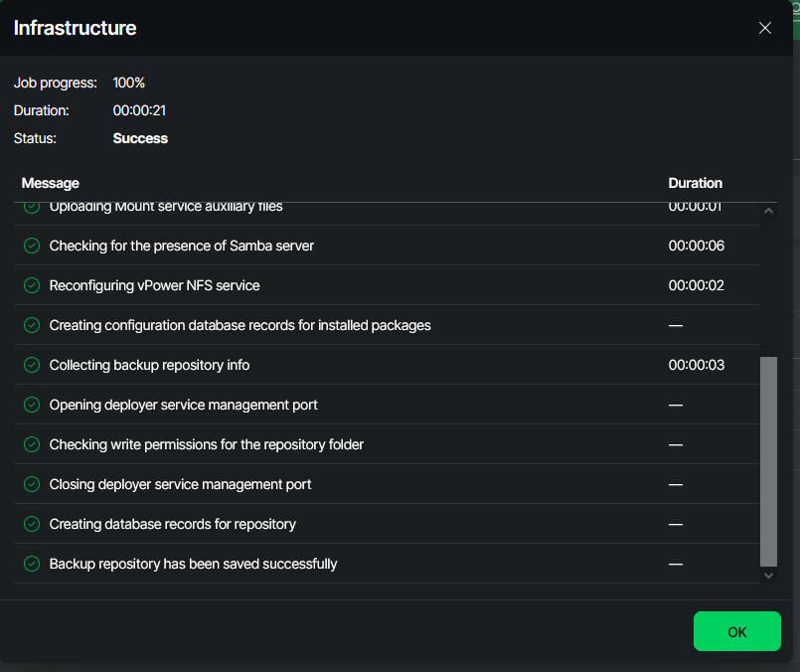Image resolution: width=800 pixels, height=672 pixels.
Task: Click the OK button
Action: (x=736, y=631)
